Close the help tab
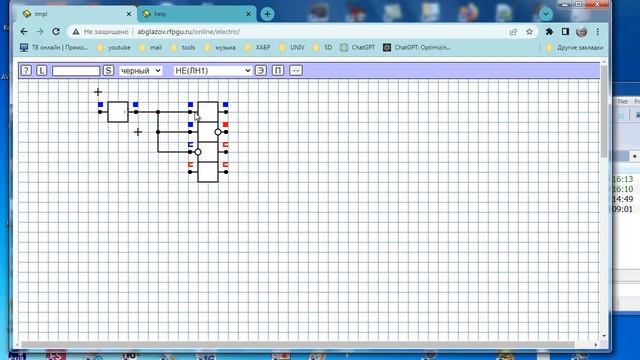 (x=249, y=14)
